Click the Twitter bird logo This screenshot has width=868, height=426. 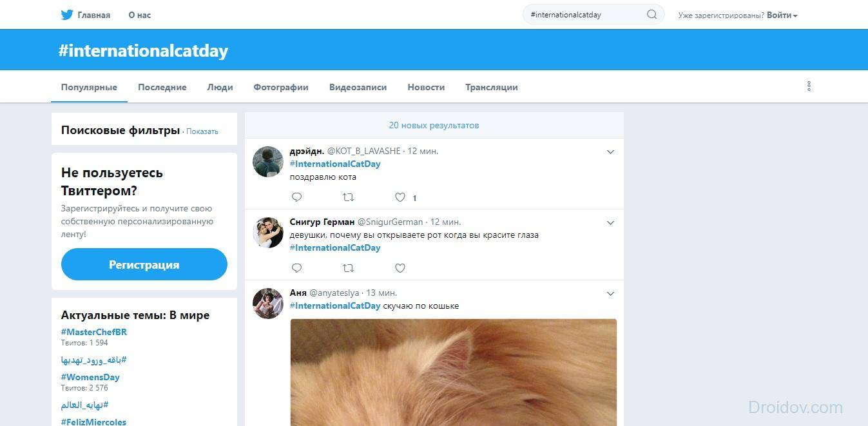(x=67, y=15)
